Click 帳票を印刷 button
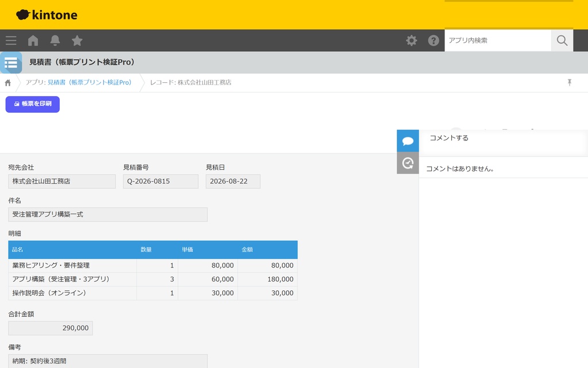This screenshot has width=588, height=368. (x=33, y=104)
